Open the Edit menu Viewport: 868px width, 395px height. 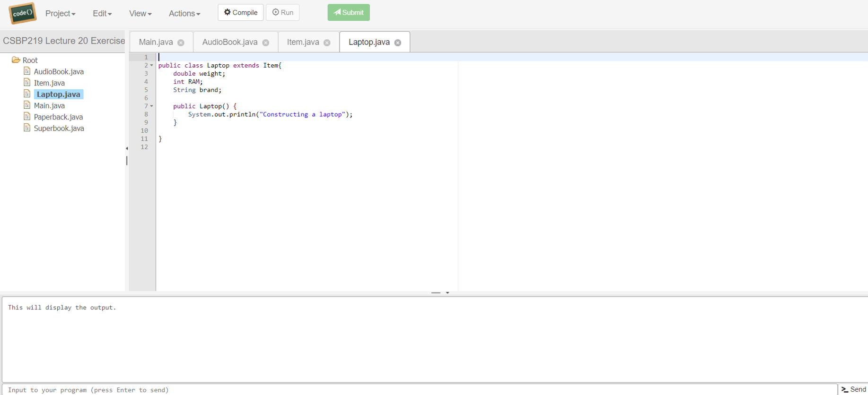point(102,14)
